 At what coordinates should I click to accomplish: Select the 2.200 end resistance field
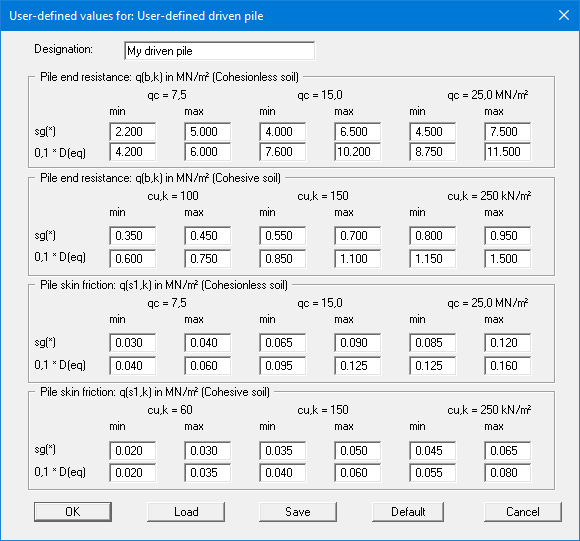[133, 132]
